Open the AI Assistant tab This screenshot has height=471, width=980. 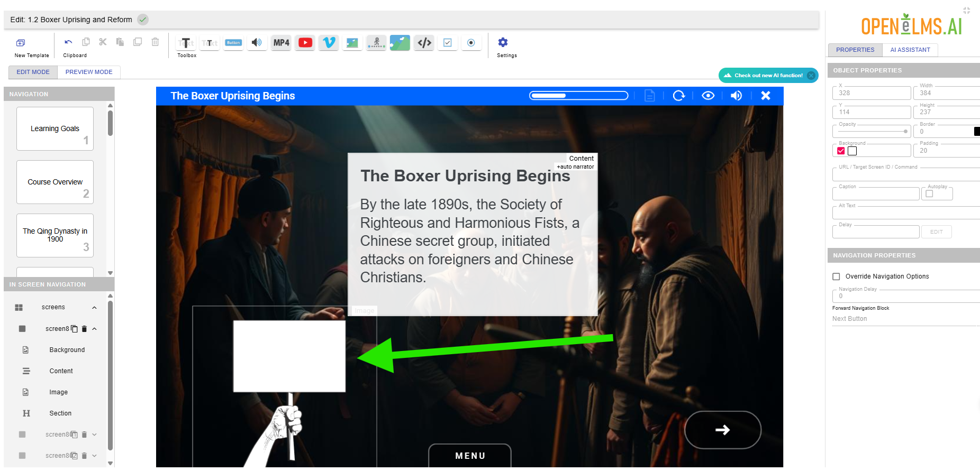pyautogui.click(x=910, y=50)
